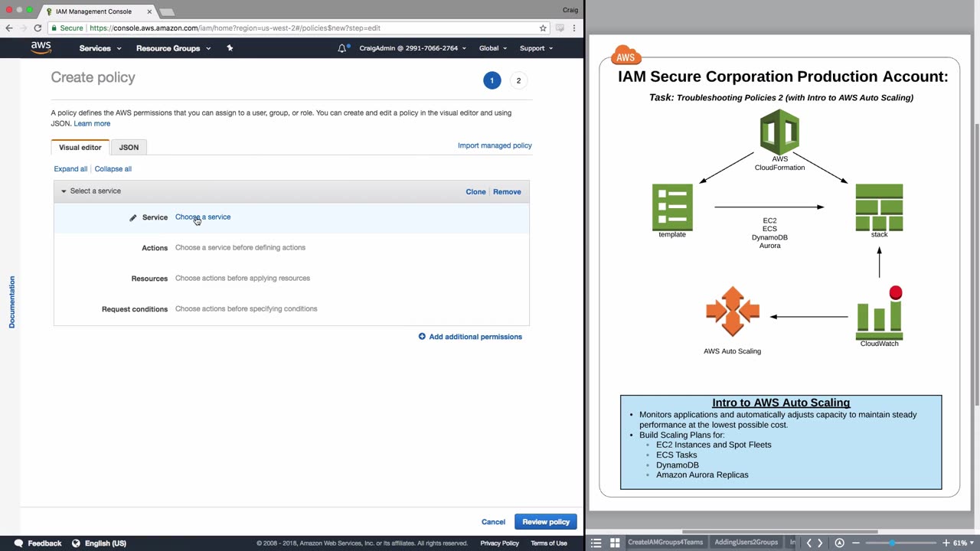This screenshot has width=980, height=551.
Task: Open the grid view icon in the diagram app
Action: (x=615, y=543)
